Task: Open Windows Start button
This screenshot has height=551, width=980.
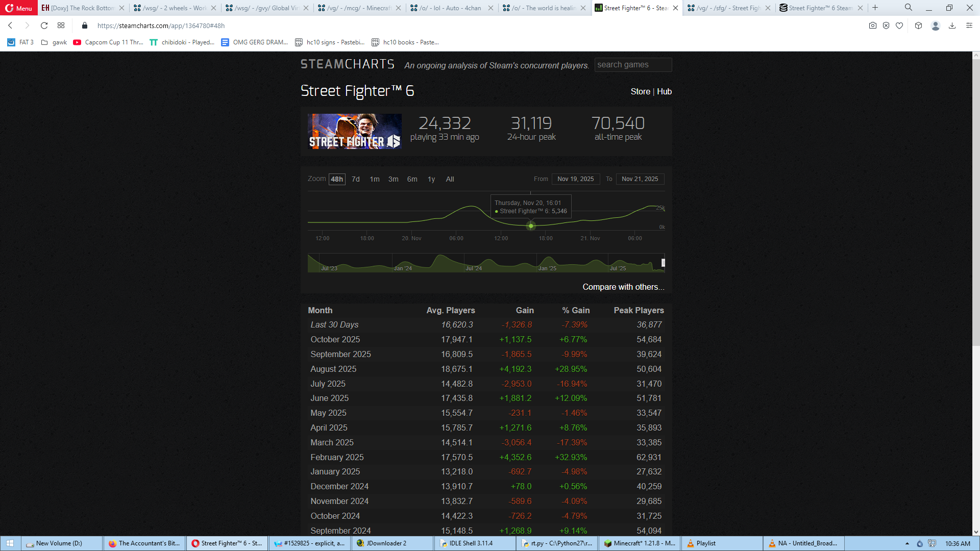Action: pos(10,543)
